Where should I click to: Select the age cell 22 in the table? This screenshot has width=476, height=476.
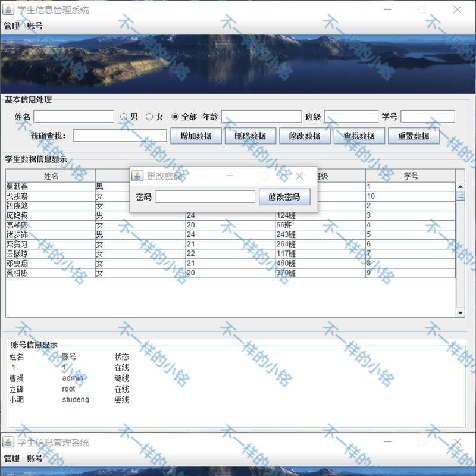point(230,254)
